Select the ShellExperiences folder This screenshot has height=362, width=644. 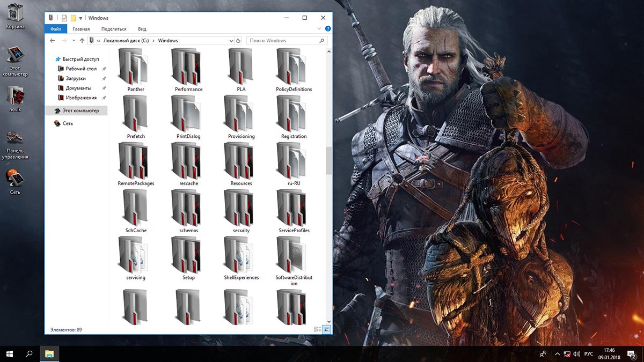241,258
